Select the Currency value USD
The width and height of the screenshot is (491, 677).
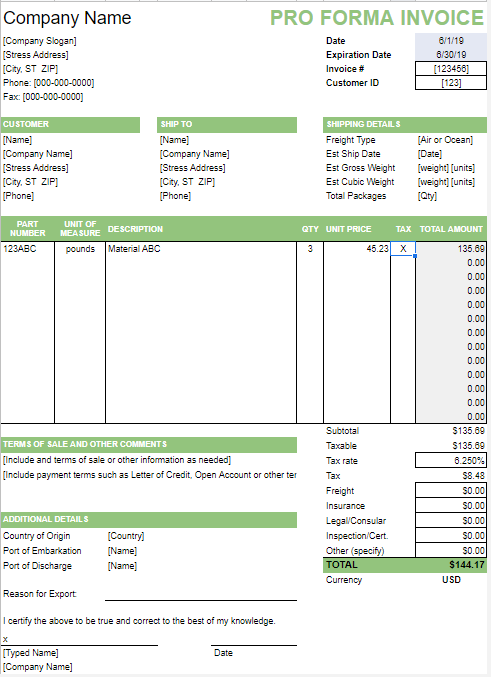point(451,580)
